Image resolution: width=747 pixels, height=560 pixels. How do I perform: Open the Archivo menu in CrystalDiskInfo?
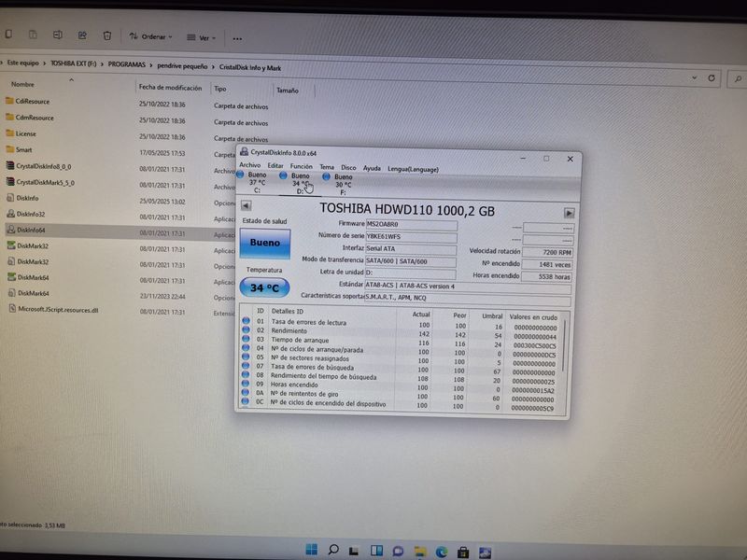[x=249, y=165]
